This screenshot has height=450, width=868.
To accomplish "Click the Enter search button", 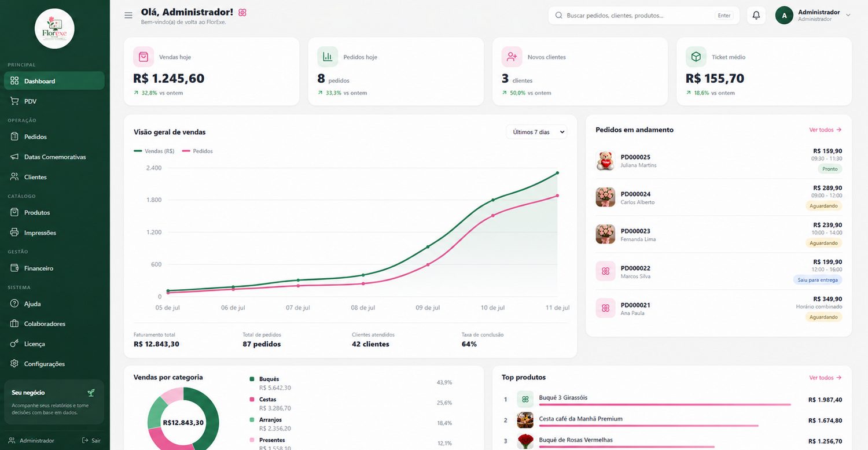I will tap(724, 16).
